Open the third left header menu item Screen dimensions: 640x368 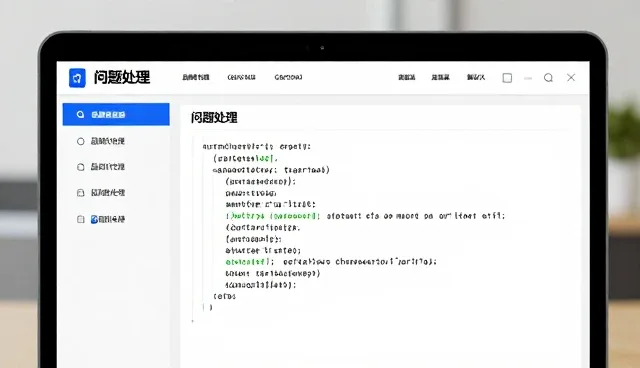pyautogui.click(x=288, y=77)
